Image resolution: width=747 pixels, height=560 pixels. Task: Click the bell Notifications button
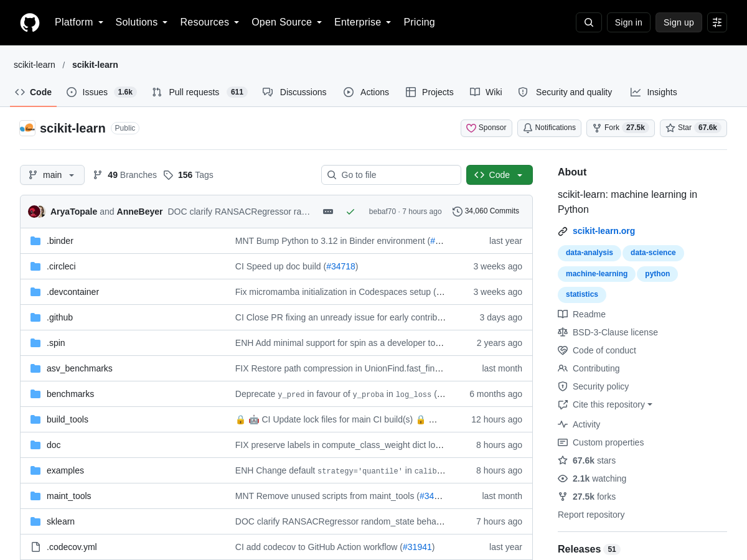click(549, 128)
